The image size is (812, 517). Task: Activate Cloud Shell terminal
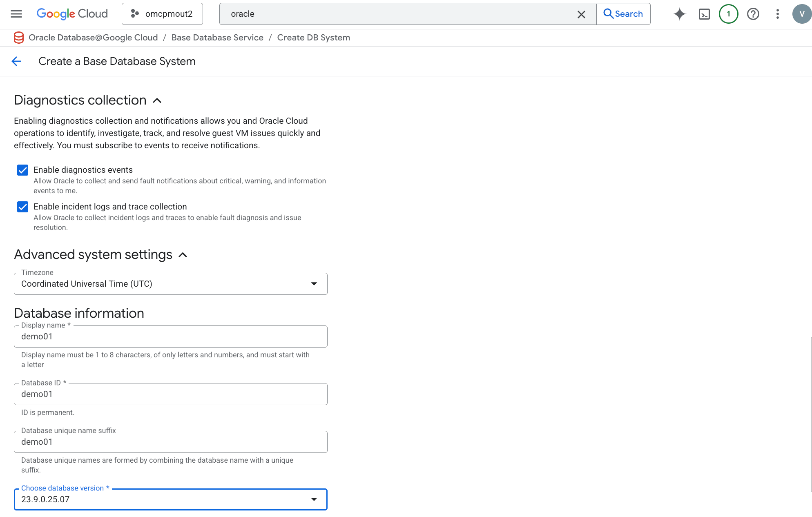coord(704,13)
